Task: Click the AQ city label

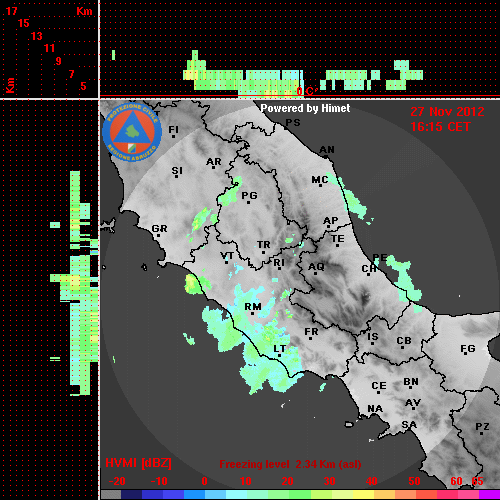Action: (x=316, y=267)
